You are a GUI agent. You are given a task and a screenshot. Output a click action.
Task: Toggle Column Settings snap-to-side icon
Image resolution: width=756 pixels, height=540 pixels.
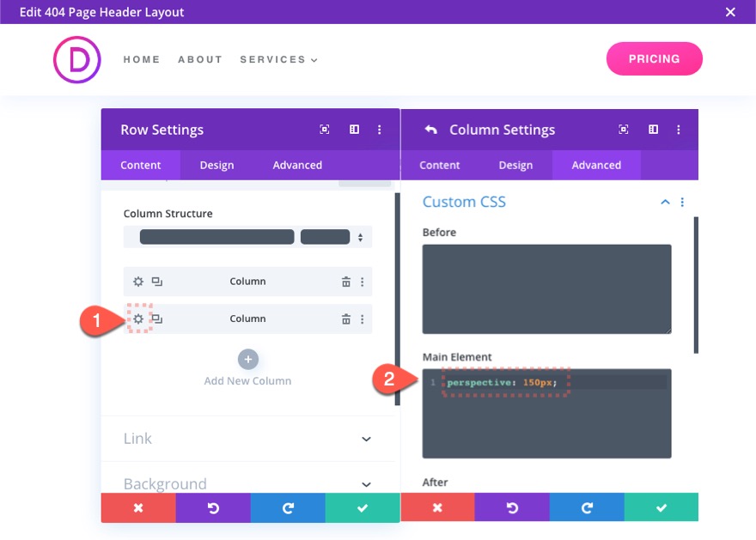[653, 129]
